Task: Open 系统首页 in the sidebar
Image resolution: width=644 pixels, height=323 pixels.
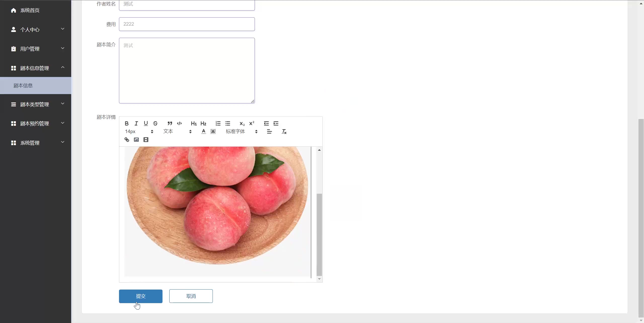Action: tap(35, 10)
